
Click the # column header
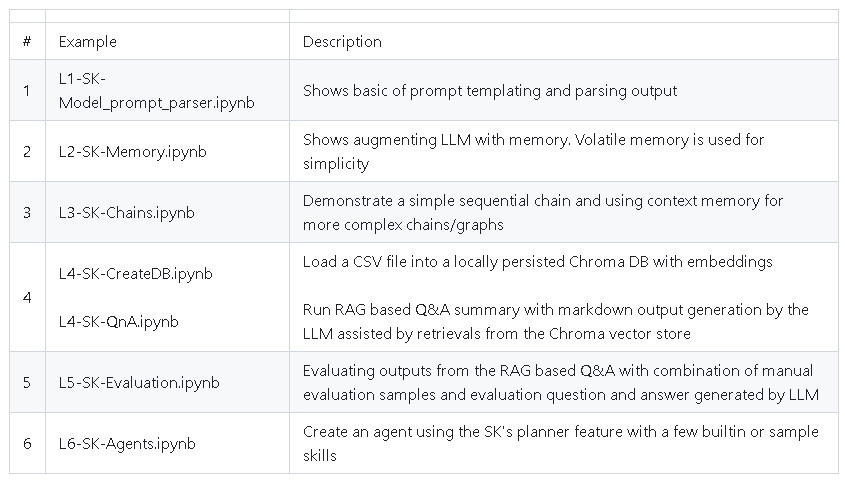point(27,41)
